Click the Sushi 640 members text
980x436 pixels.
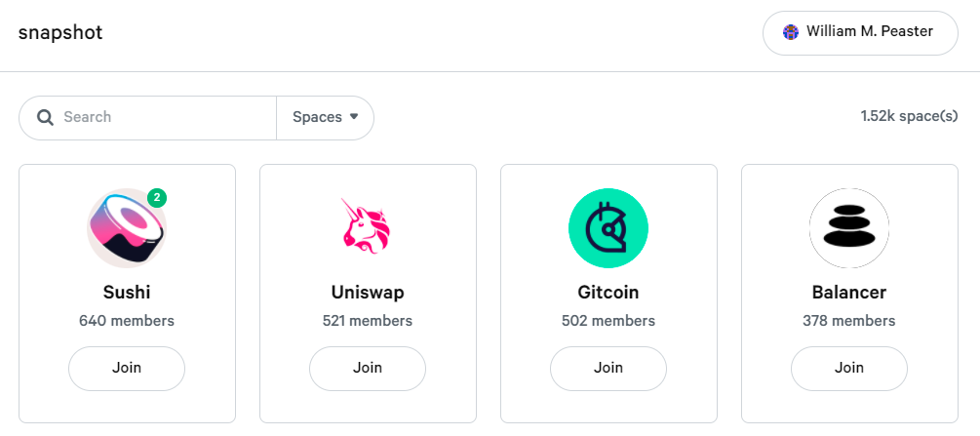[127, 320]
